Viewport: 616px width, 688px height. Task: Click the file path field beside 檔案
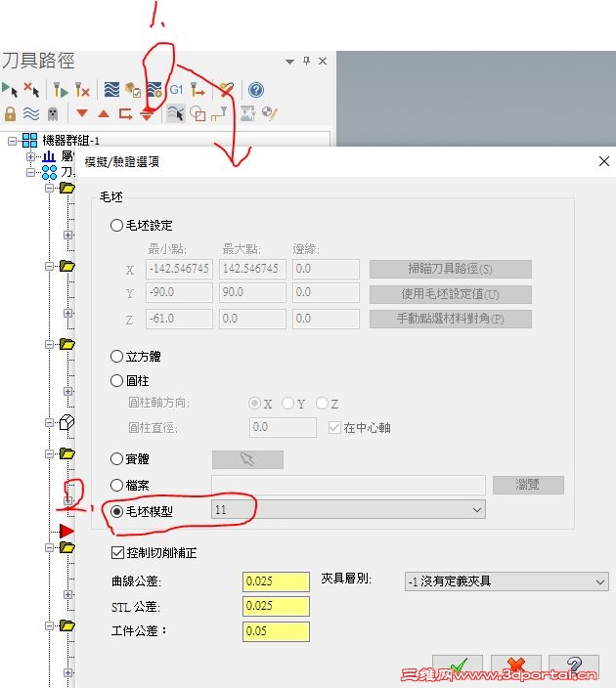click(x=349, y=485)
